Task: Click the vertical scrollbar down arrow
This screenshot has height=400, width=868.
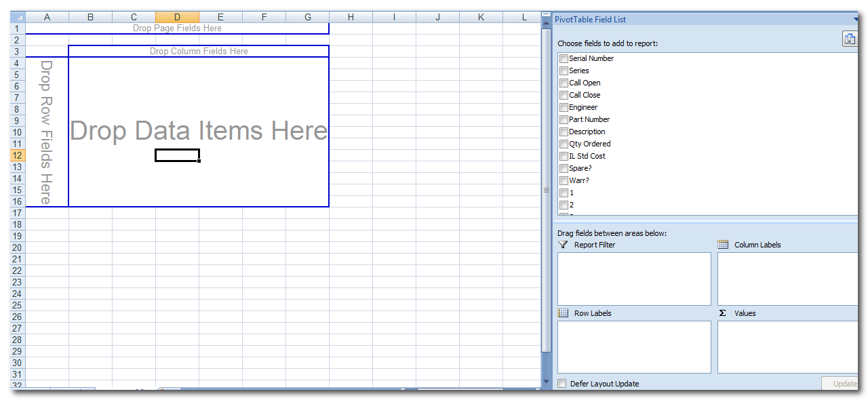Action: (546, 382)
